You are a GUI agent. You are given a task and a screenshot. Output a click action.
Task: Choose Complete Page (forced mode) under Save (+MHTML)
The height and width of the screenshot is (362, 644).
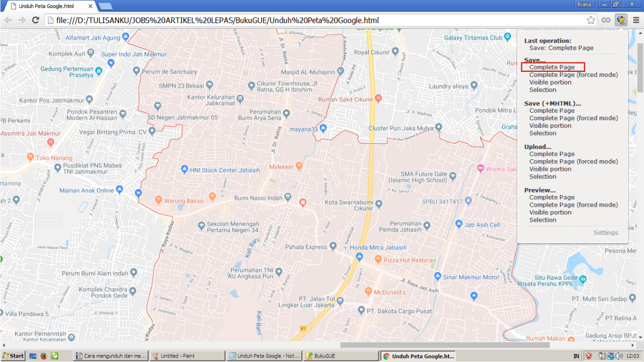click(574, 118)
